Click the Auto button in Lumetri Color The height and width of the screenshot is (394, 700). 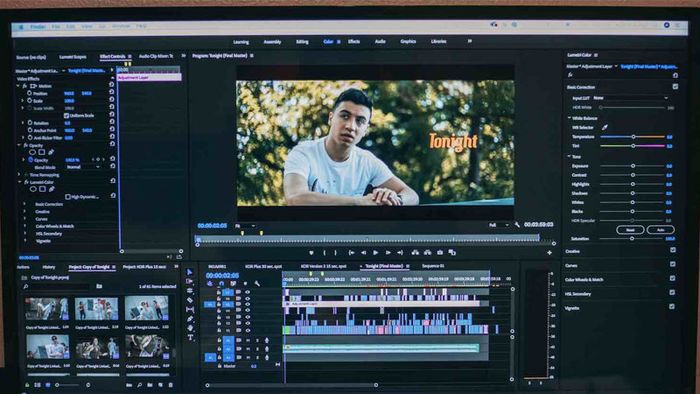(660, 230)
